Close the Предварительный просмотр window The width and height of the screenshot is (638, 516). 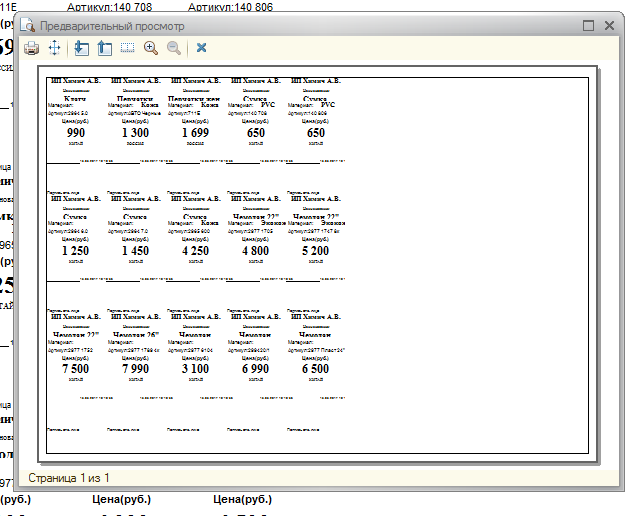point(609,25)
